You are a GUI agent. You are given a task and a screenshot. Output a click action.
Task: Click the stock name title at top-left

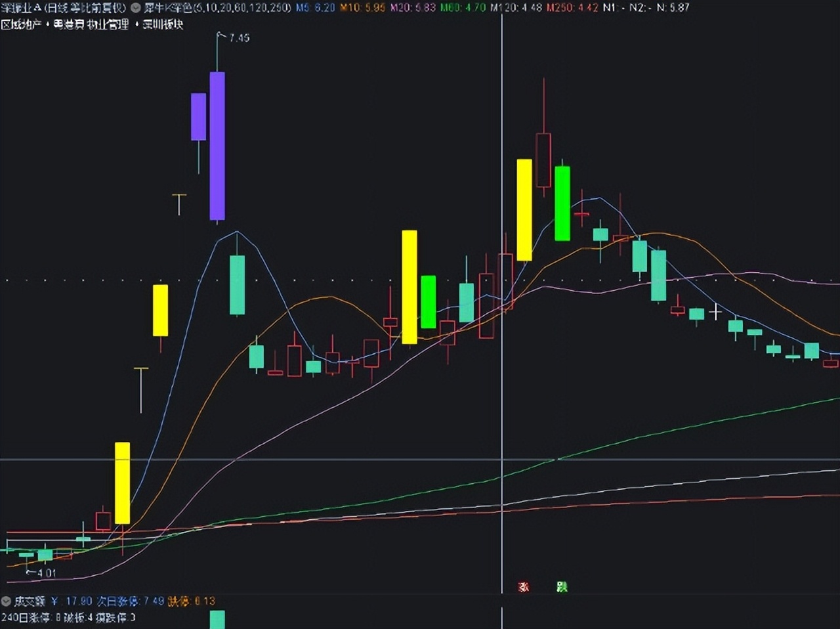tap(64, 8)
